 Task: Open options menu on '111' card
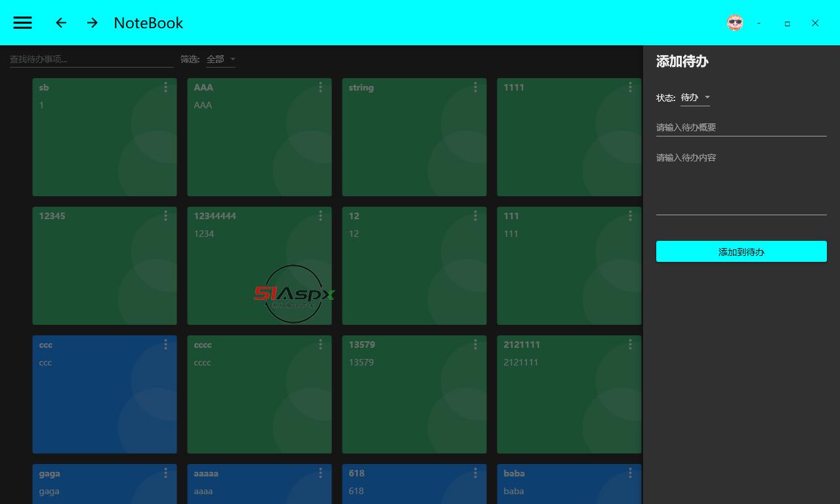coord(630,216)
